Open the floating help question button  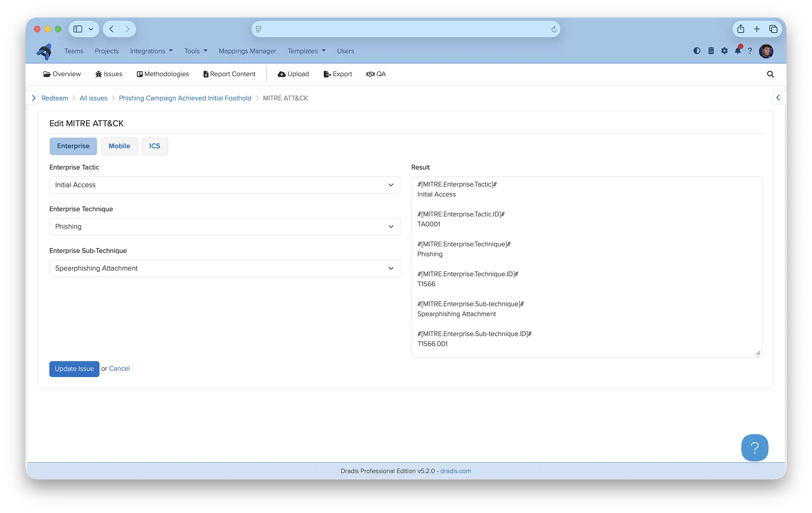click(x=754, y=448)
